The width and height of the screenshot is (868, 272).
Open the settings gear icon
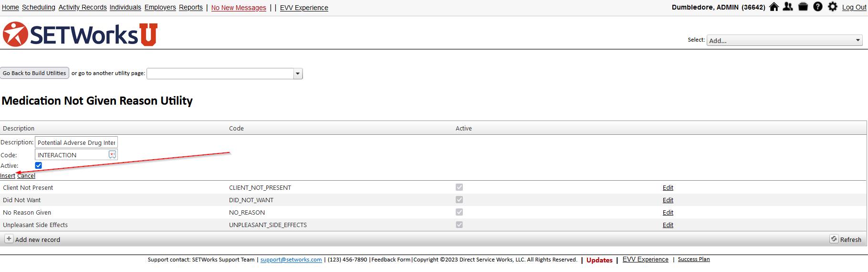(x=833, y=7)
